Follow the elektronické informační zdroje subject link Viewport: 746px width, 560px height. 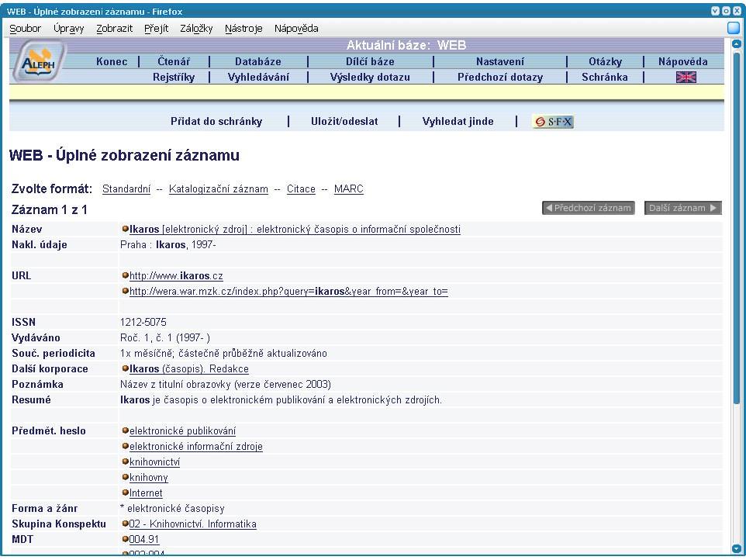196,446
